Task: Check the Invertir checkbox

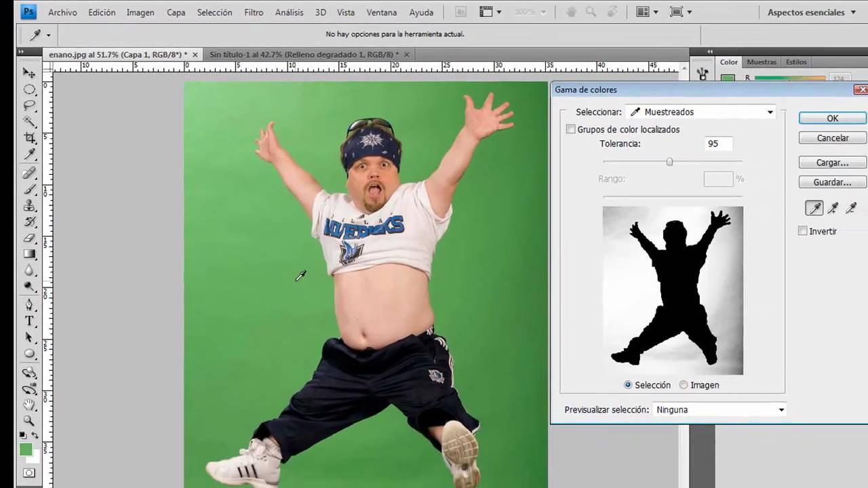Action: pyautogui.click(x=803, y=231)
